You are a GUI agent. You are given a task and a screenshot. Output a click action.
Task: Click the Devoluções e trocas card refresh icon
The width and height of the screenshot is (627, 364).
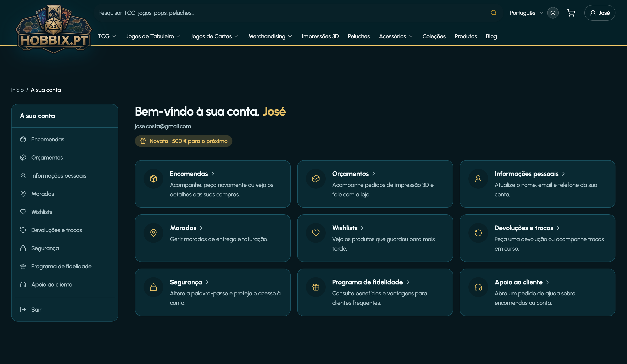(478, 233)
